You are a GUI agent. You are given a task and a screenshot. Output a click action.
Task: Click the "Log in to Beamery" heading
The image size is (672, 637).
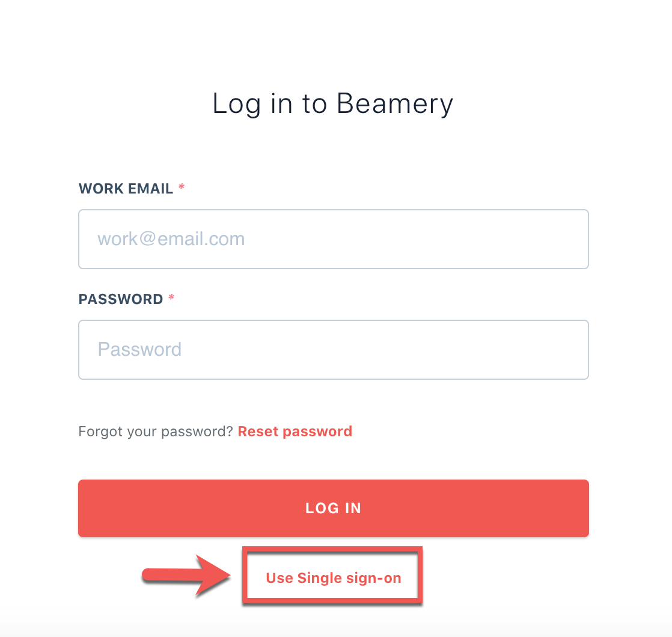[x=333, y=104]
